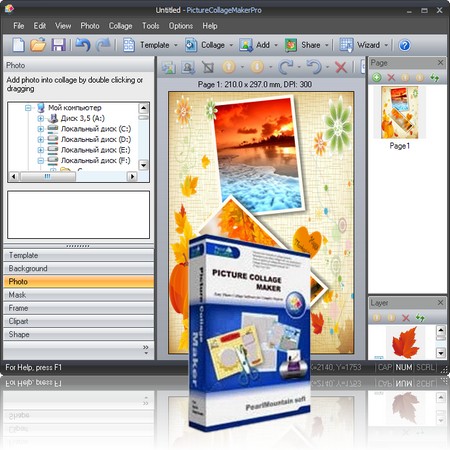Screen dimensions: 450x450
Task: Open the File menu
Action: pos(19,26)
